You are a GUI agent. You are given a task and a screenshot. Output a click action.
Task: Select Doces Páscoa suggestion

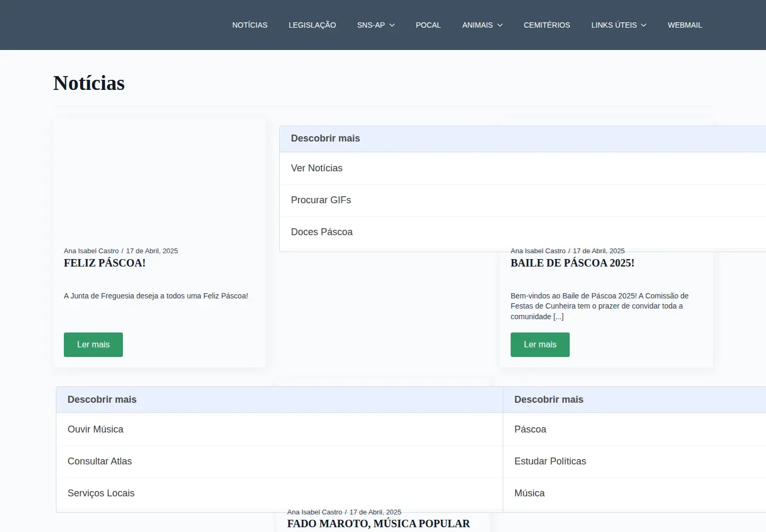522,232
